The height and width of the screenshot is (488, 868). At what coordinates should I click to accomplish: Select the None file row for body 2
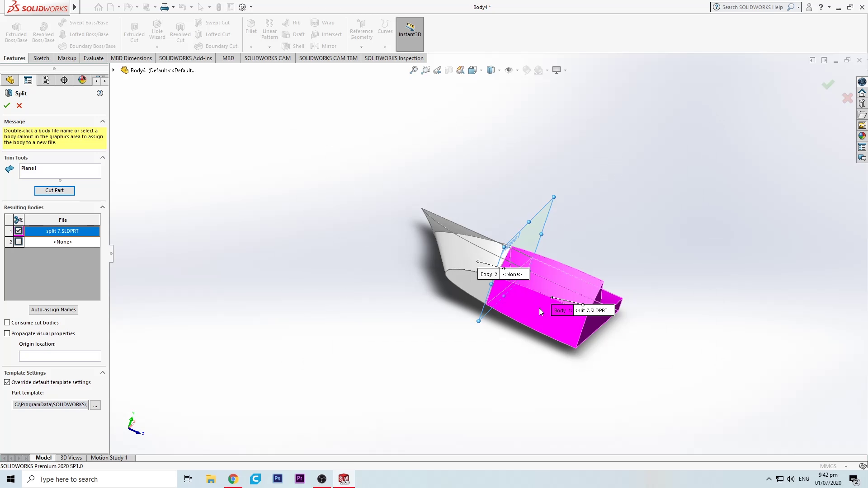tap(62, 242)
